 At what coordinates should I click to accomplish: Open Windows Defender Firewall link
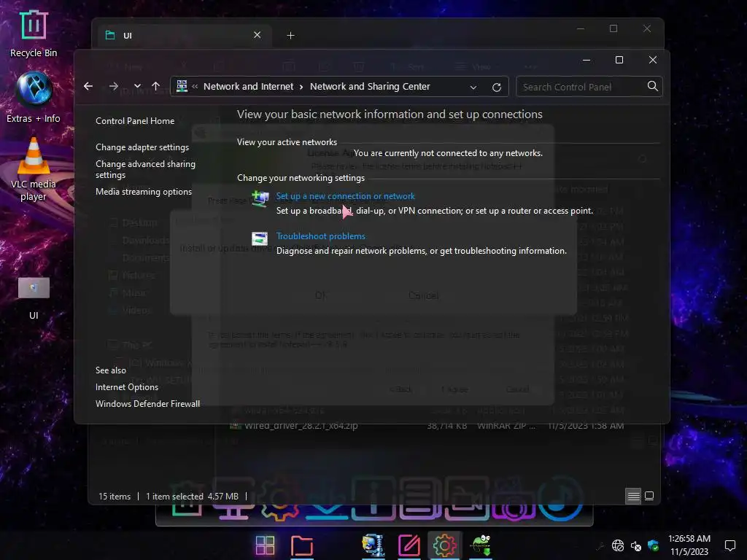[147, 404]
